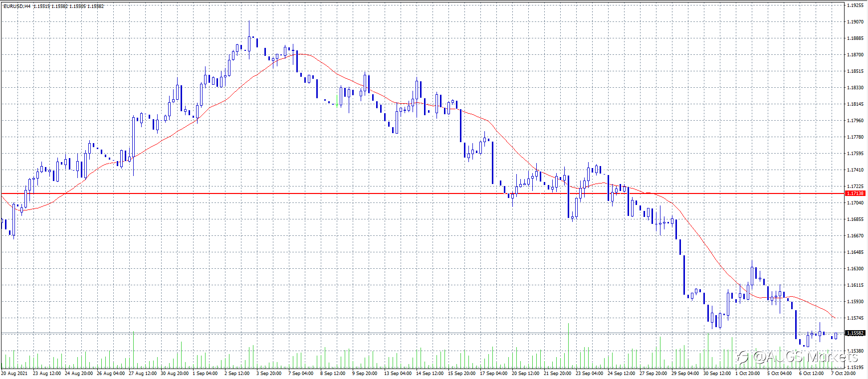This screenshot has width=868, height=379.
Task: Click the 1.15745 price axis label
Action: (x=856, y=318)
